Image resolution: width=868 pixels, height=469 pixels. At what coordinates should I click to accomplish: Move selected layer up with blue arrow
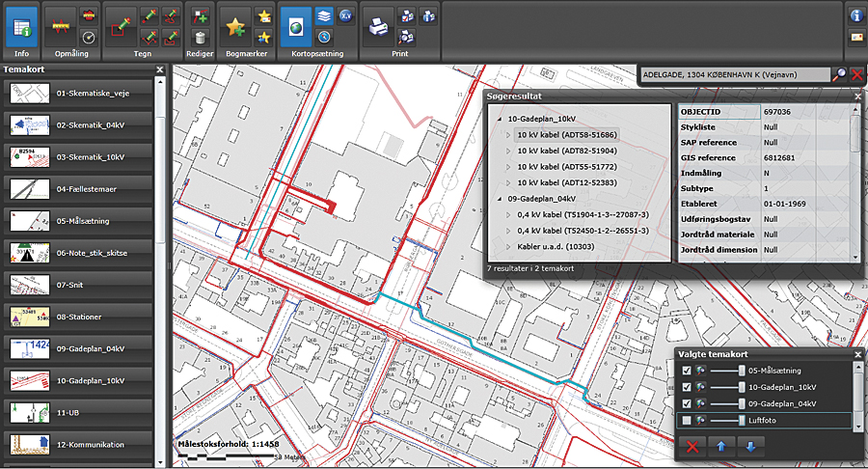coord(722,446)
